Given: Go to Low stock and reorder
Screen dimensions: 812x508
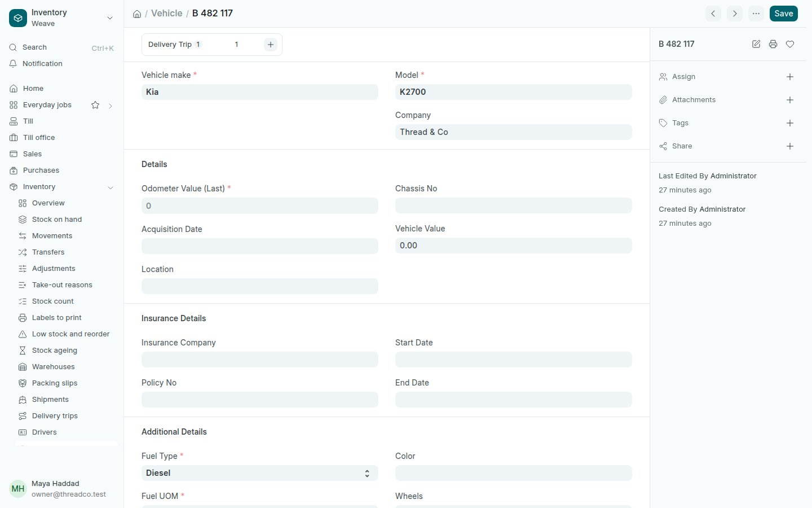Looking at the screenshot, I should 66,334.
